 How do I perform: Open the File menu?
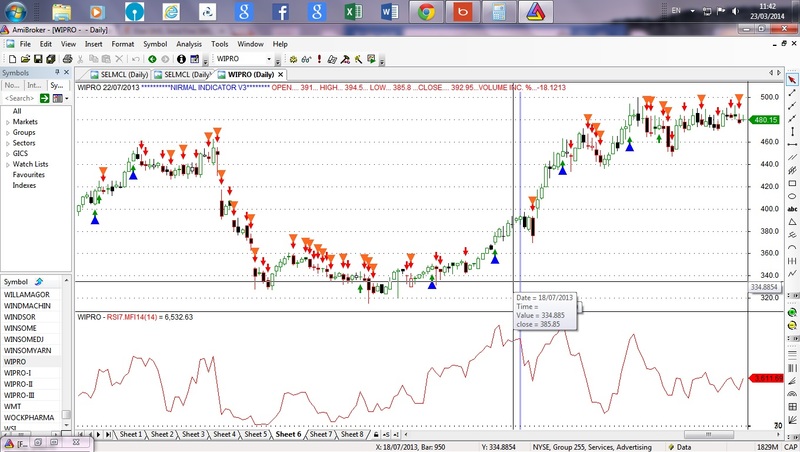(25, 44)
